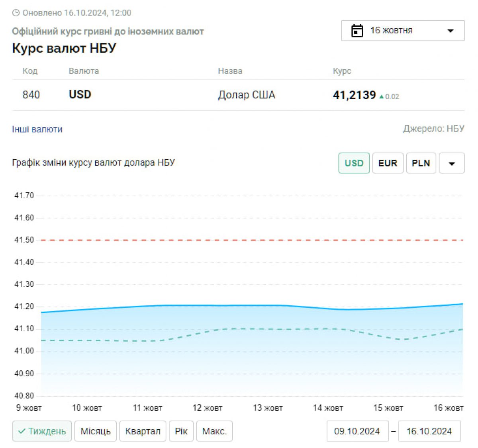Screen dimensions: 478x448
Task: Switch chart currency to PLN
Action: 421,163
